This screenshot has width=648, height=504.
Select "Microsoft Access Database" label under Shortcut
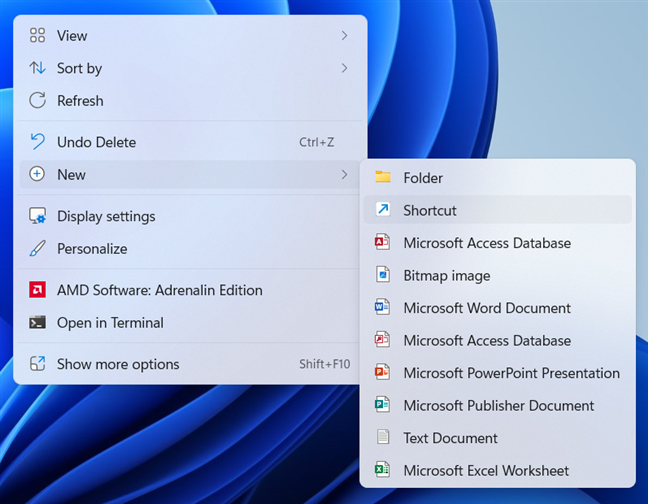pos(487,243)
